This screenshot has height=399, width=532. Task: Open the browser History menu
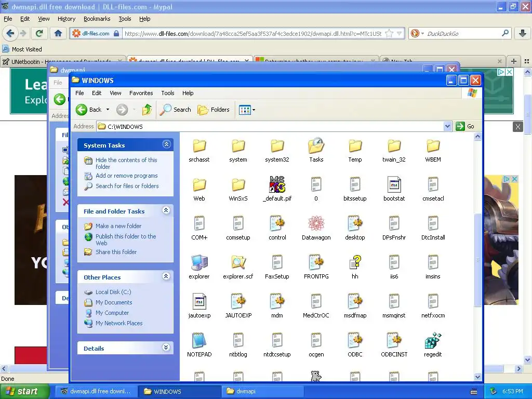tap(66, 19)
